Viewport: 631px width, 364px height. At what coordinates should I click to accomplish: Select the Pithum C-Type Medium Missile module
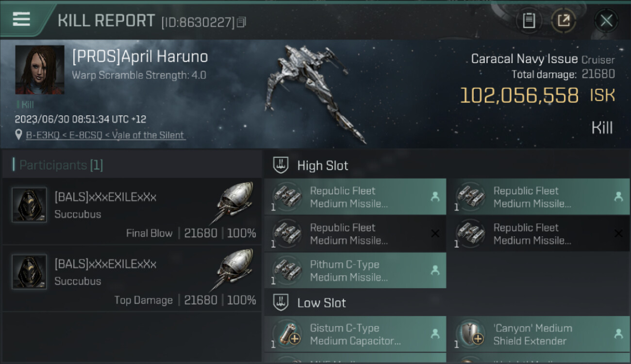point(355,270)
